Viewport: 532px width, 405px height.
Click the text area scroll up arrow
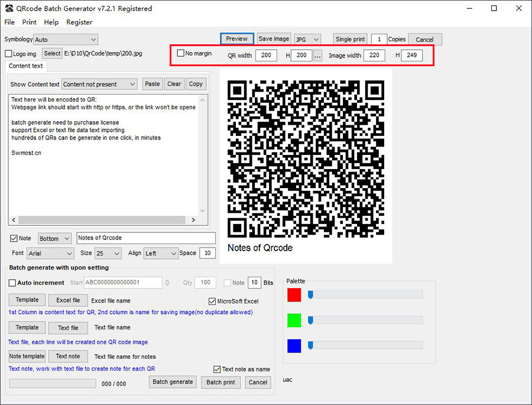pyautogui.click(x=203, y=100)
